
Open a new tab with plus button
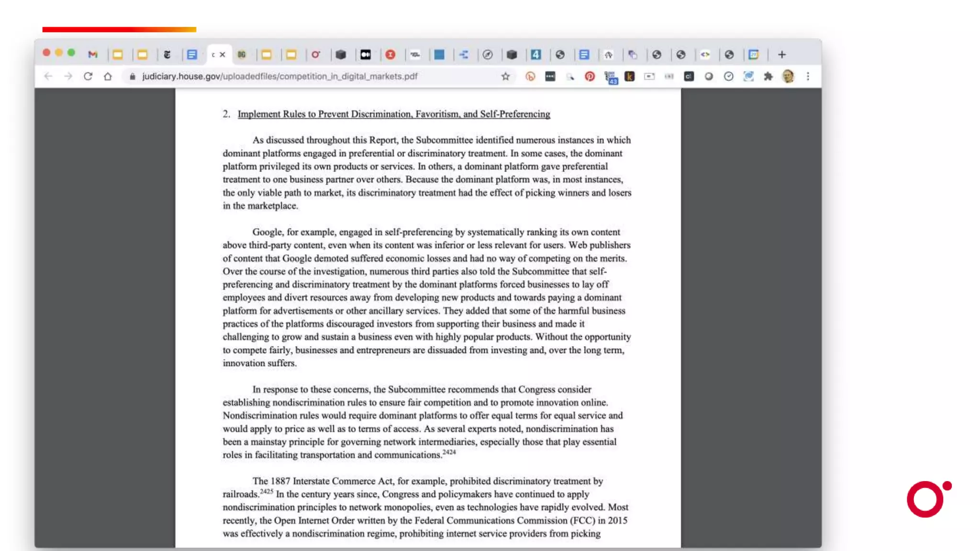click(781, 55)
